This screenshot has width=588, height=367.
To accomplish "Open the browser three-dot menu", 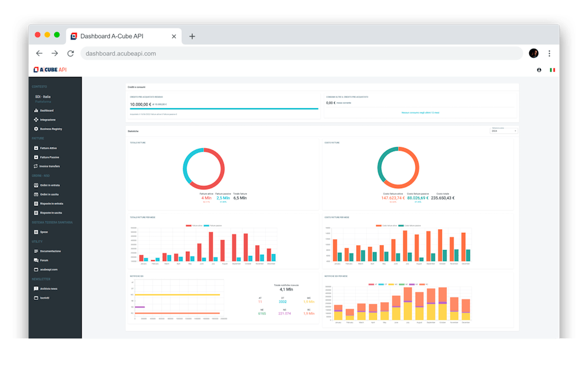I will click(x=549, y=54).
